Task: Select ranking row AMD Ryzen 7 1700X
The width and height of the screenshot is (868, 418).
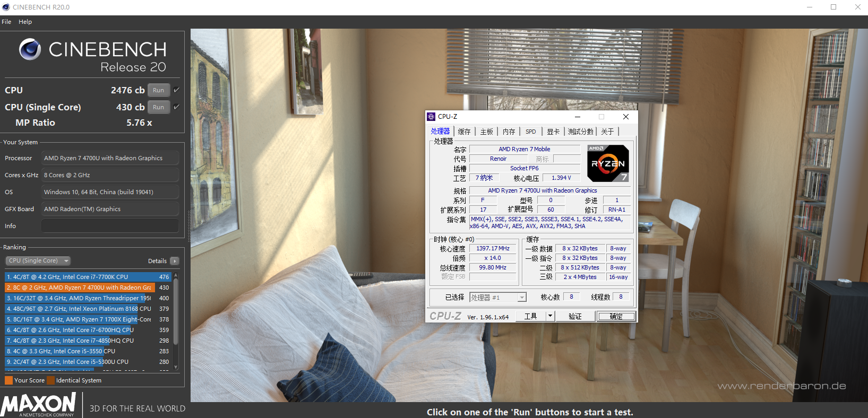Action: coord(88,319)
